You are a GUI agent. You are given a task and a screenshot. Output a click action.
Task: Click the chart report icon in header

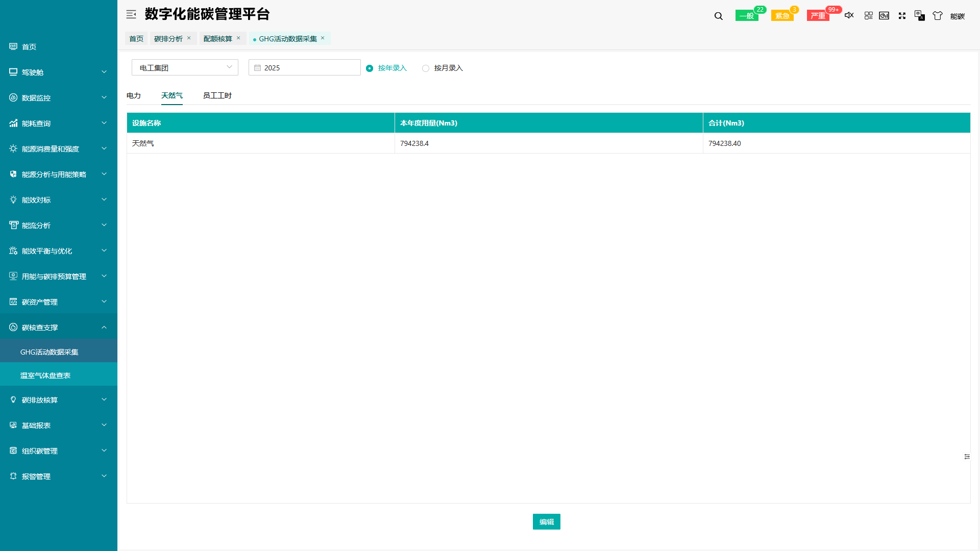(x=884, y=16)
